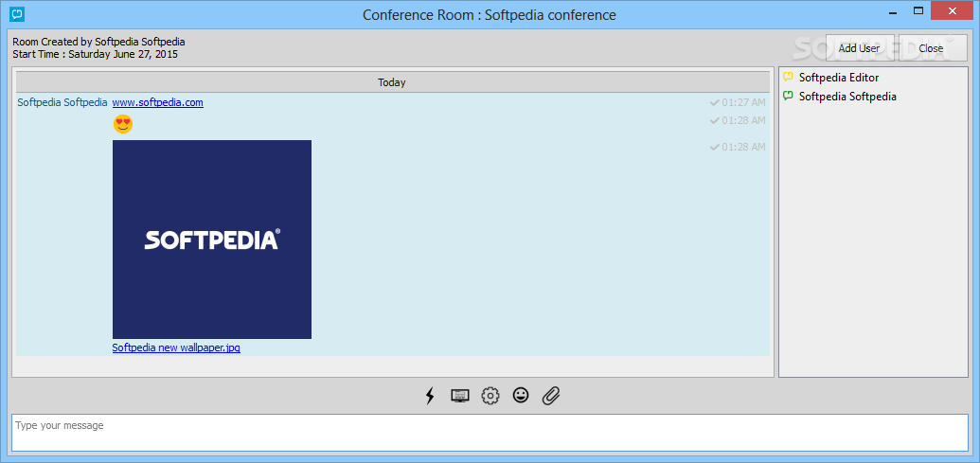The width and height of the screenshot is (980, 463).
Task: Select Softpedia Softpedia in user list
Action: 847,97
